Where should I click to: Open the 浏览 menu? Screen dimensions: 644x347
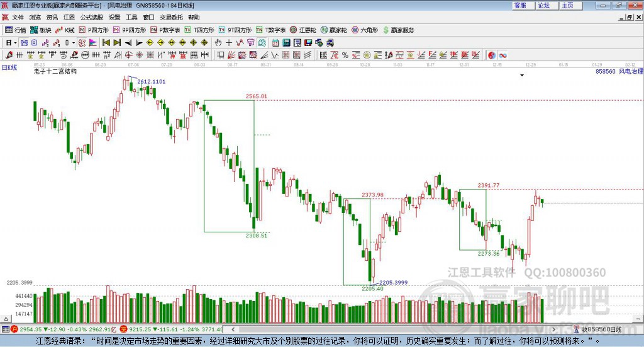(x=35, y=17)
